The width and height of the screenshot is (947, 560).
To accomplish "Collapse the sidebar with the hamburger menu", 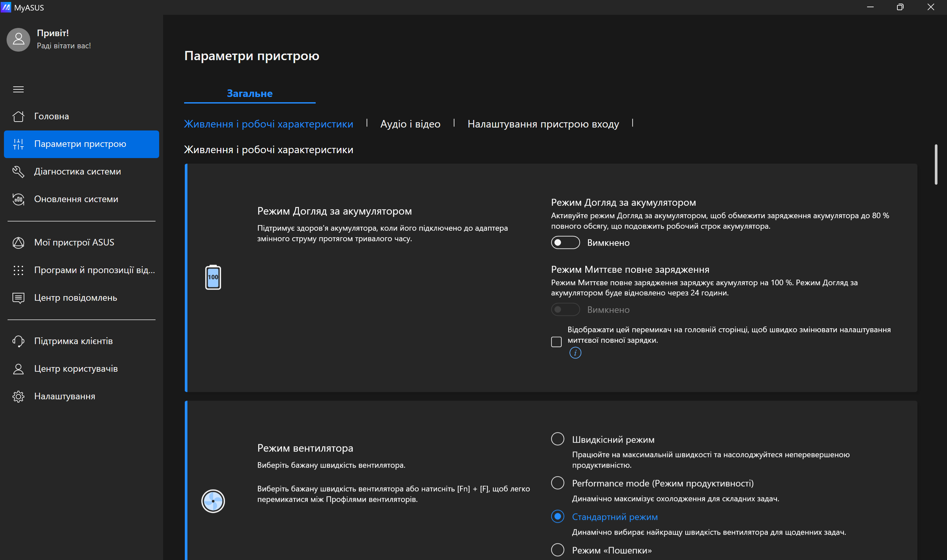I will point(18,89).
